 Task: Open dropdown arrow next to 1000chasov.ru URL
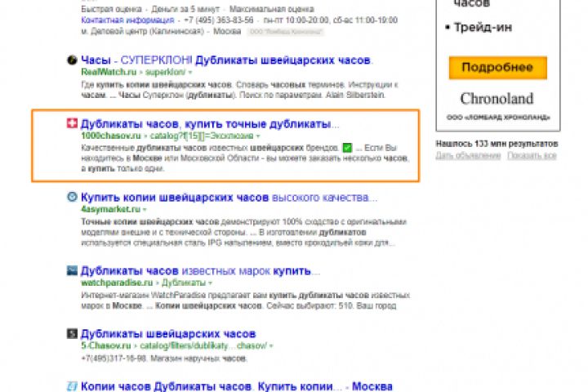pyautogui.click(x=258, y=136)
